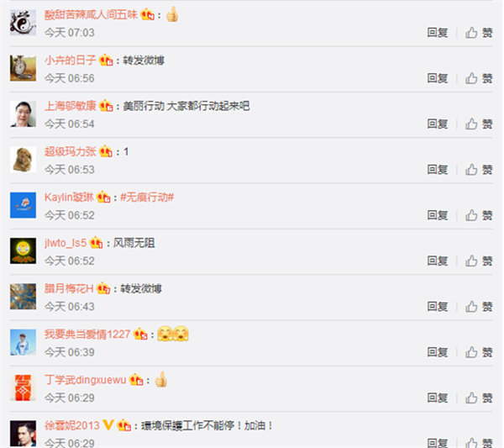This screenshot has height=448, width=504.
Task: Click the orange V verified badge of 徐霆妮2013
Action: pyautogui.click(x=108, y=425)
